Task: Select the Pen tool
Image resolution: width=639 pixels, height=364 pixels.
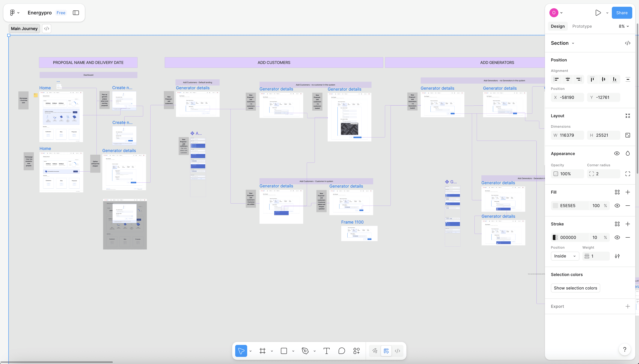Action: 305,351
